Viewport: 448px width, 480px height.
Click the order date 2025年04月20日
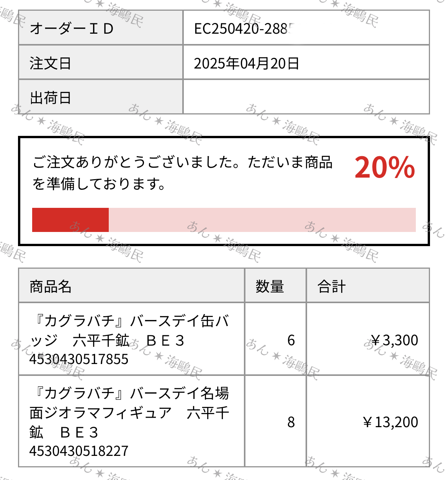coord(246,63)
